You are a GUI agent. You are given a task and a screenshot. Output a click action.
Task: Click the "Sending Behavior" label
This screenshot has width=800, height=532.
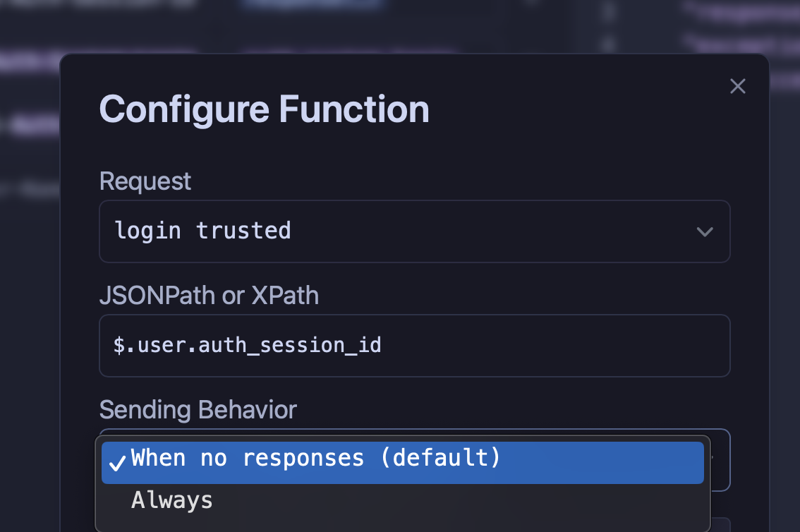pos(198,410)
